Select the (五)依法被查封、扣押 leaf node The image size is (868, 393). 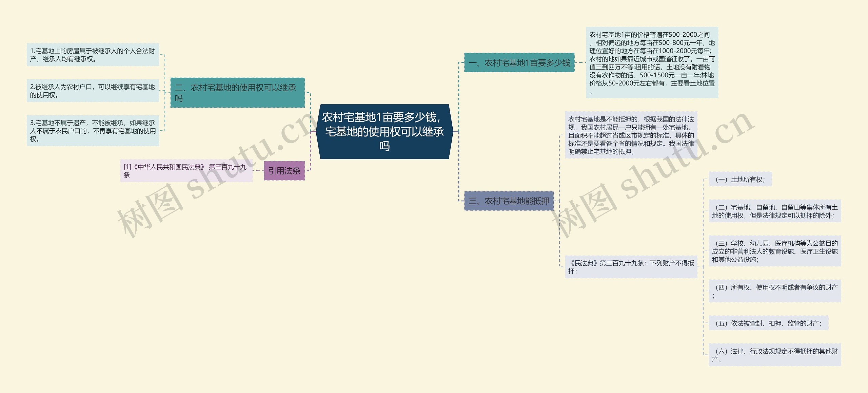768,323
